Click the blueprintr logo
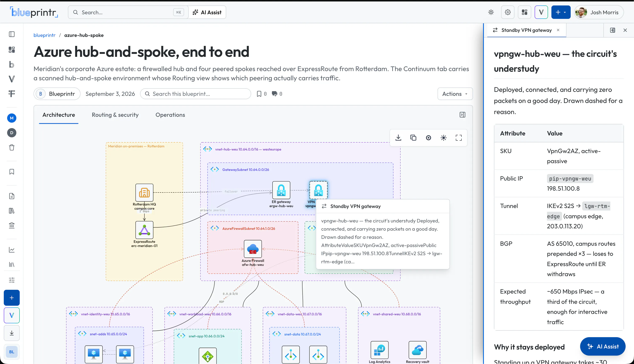 (34, 12)
